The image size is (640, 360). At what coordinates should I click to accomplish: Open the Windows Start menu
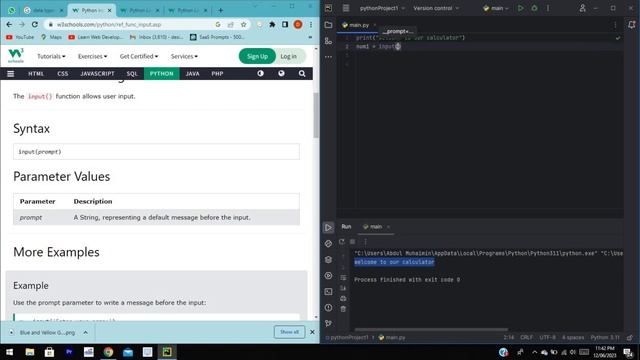pos(9,352)
